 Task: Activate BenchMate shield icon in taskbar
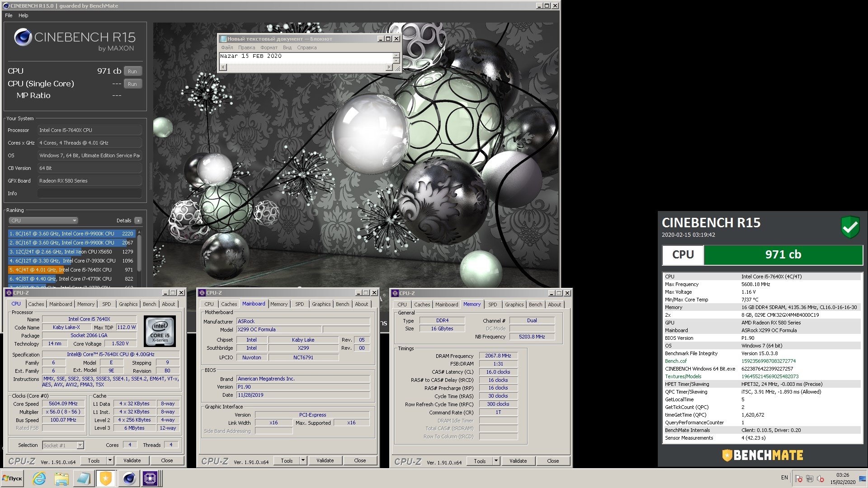(x=105, y=478)
